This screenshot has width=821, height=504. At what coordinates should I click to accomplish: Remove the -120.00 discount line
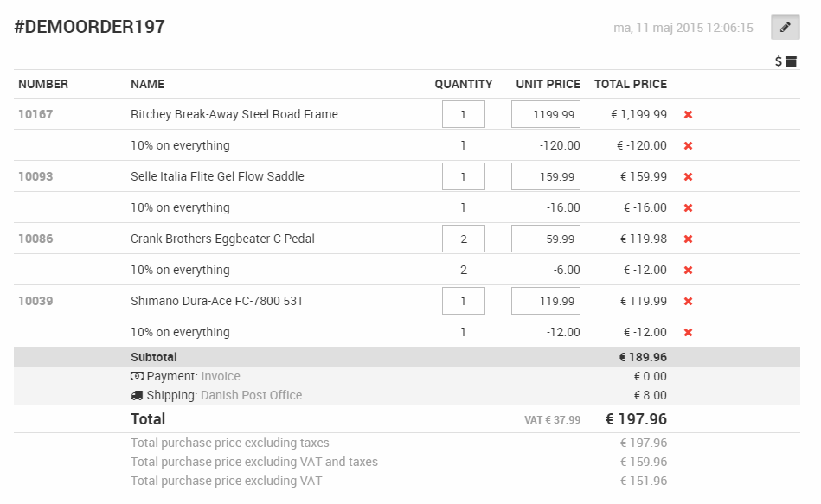click(x=689, y=145)
